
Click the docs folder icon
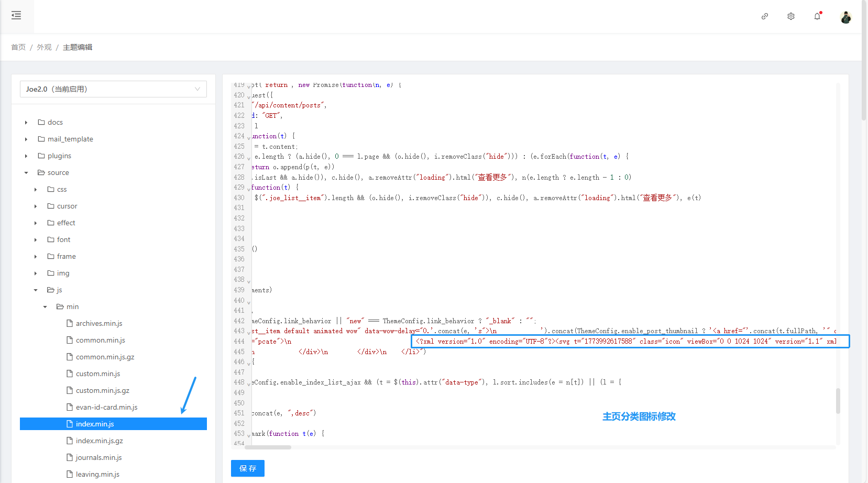[41, 123]
